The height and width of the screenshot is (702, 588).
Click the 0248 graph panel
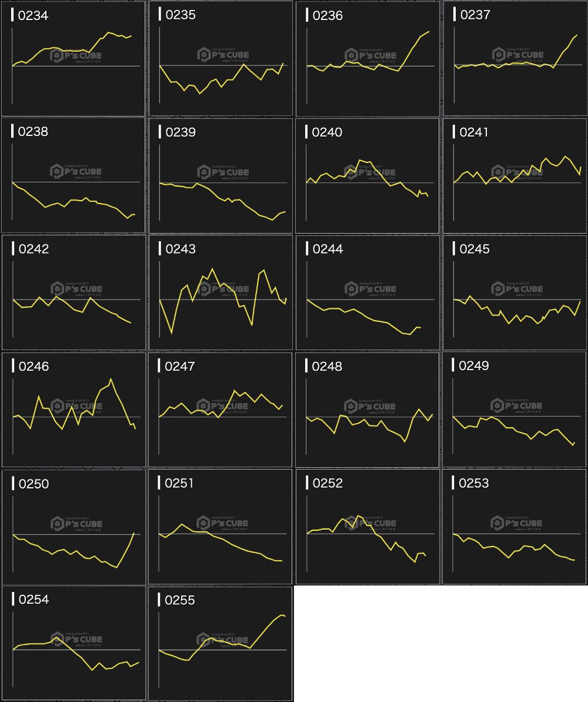367,410
